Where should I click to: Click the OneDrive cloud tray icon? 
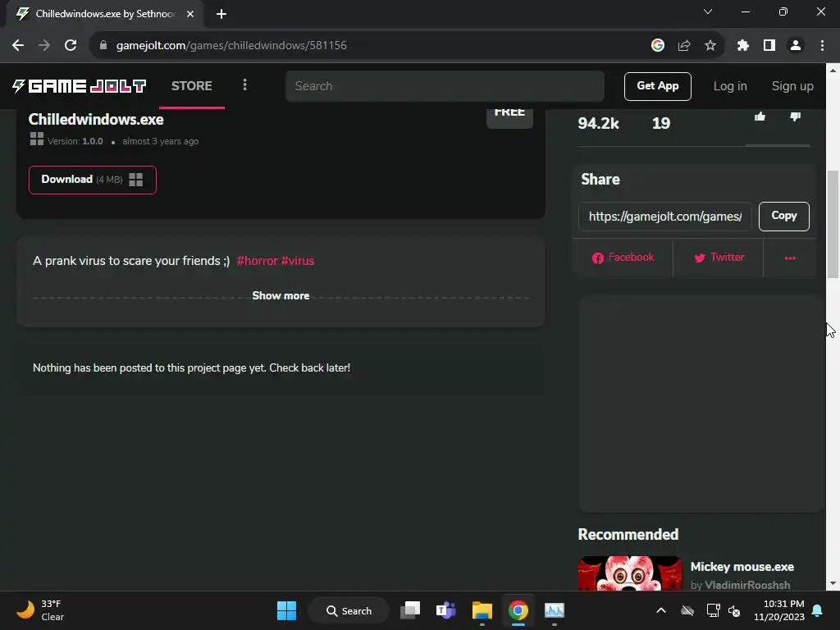coord(687,610)
